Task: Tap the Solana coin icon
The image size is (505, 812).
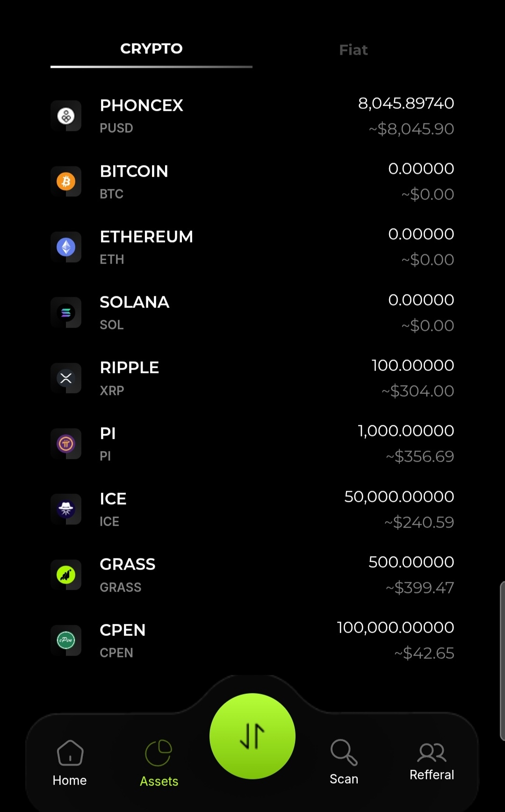Action: (x=66, y=313)
